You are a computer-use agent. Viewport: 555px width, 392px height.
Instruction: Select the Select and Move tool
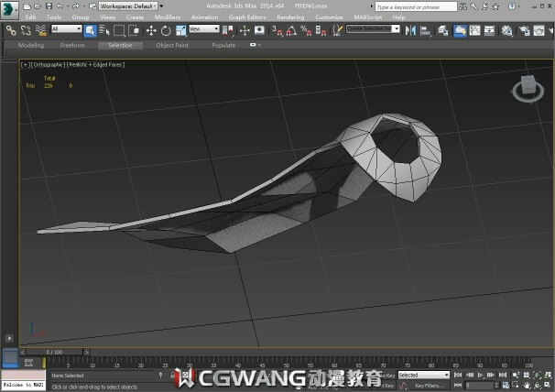151,31
